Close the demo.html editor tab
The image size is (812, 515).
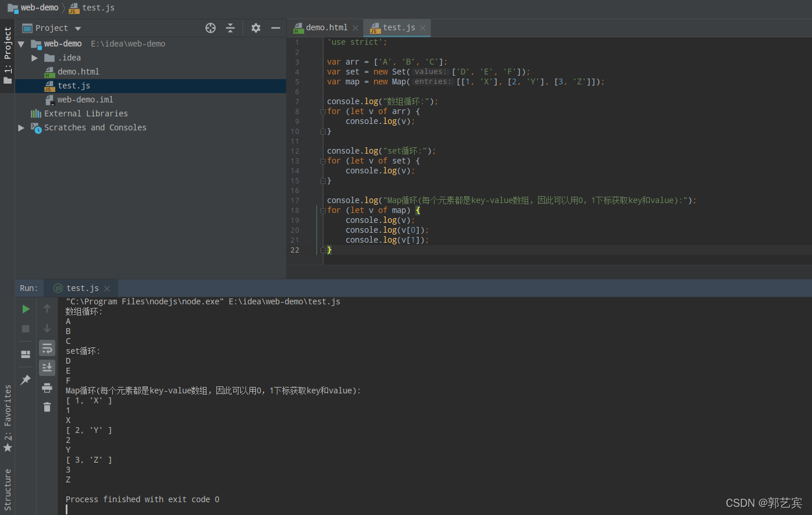355,28
